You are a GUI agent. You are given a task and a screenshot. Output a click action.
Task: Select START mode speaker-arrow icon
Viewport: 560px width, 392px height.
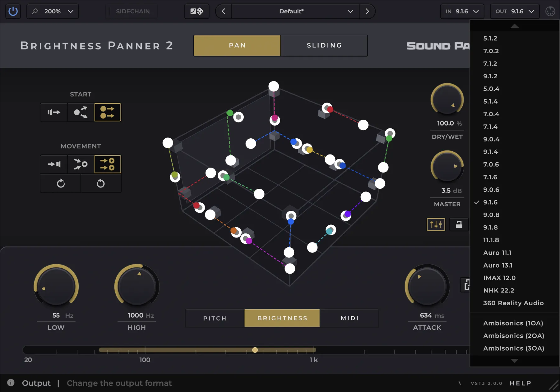54,112
